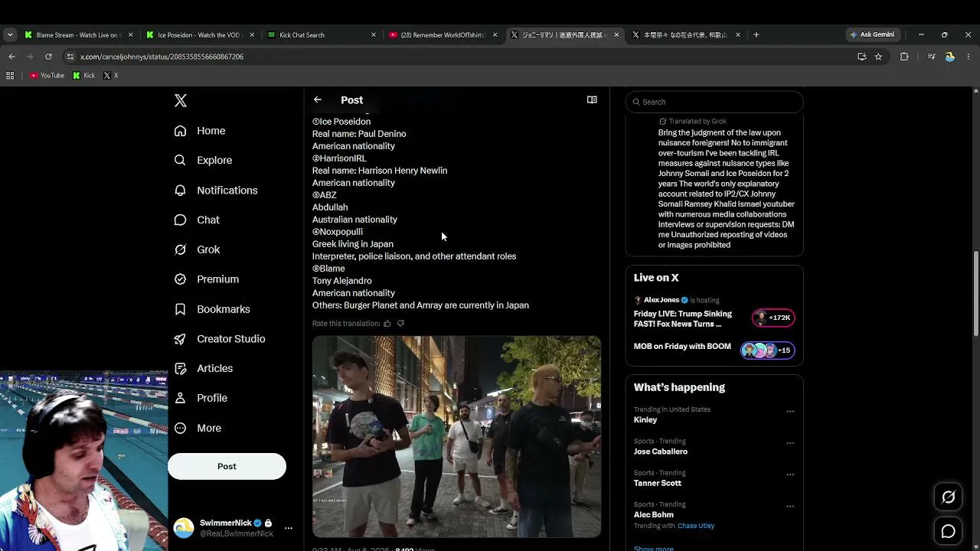This screenshot has height=551, width=980.
Task: Click the Creator Studio rocket icon
Action: [180, 339]
